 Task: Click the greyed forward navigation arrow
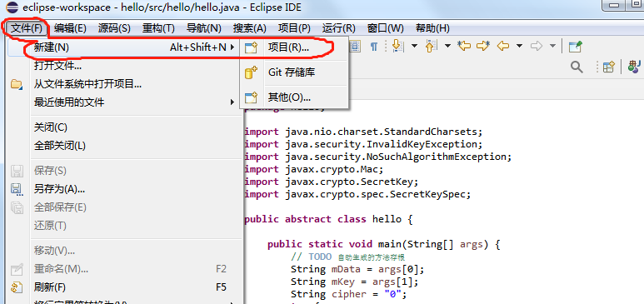pyautogui.click(x=537, y=46)
